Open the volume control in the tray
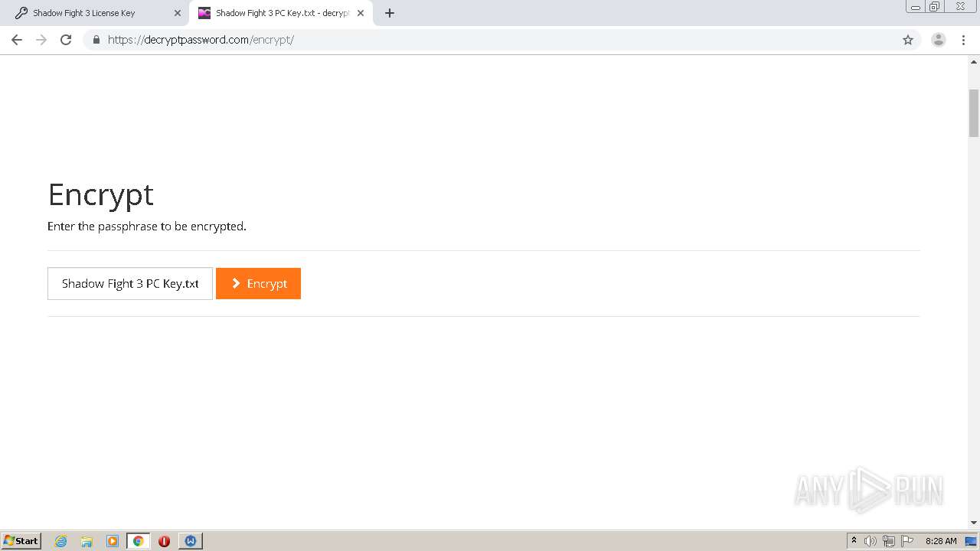This screenshot has width=980, height=551. (871, 541)
